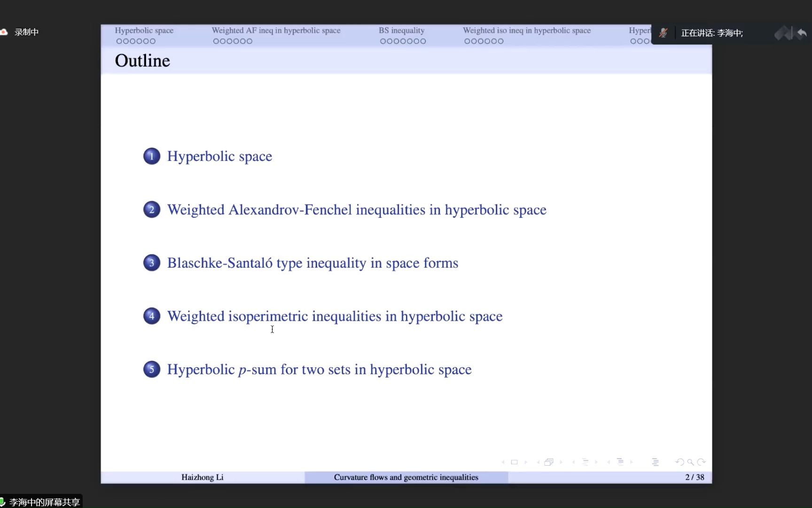812x508 pixels.
Task: Click the red recording cloud icon
Action: 4,32
